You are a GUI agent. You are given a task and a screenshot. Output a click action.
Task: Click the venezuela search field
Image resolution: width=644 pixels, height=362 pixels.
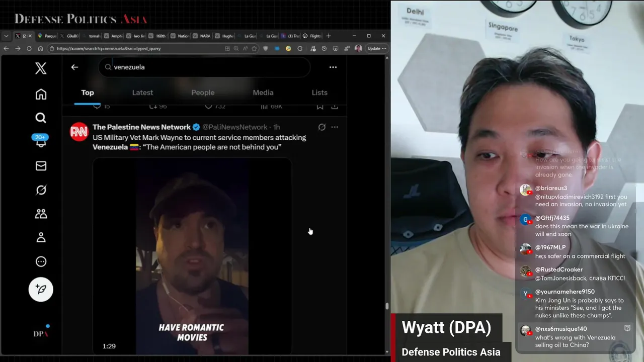click(x=204, y=67)
